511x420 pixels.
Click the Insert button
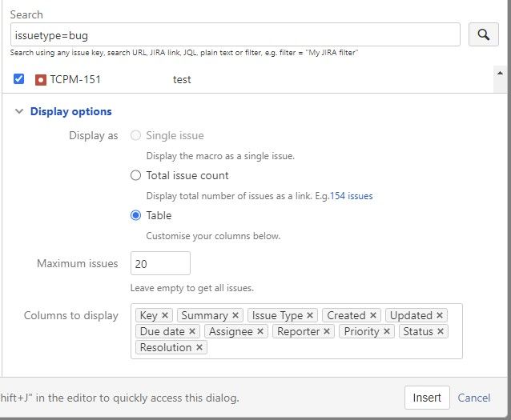[x=427, y=398]
